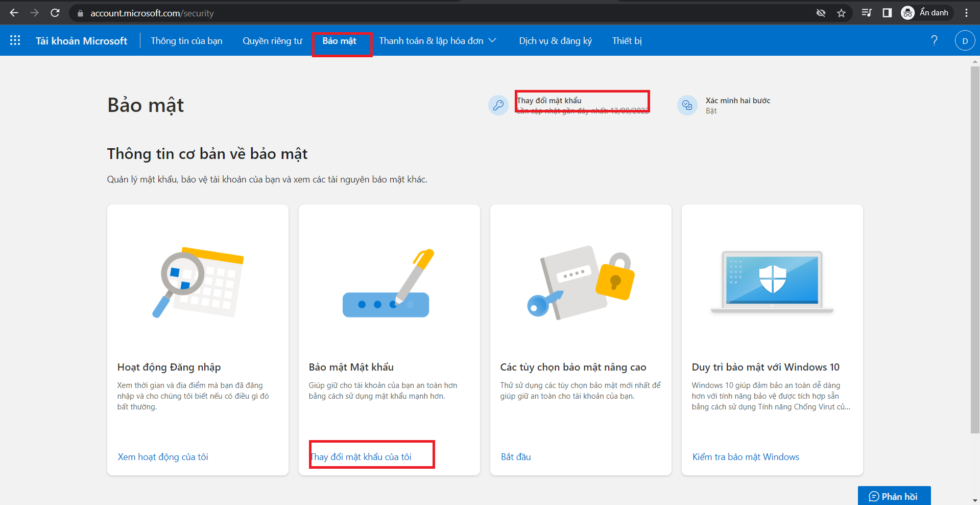Click the password pen illustration
This screenshot has height=505, width=980.
pos(388,283)
